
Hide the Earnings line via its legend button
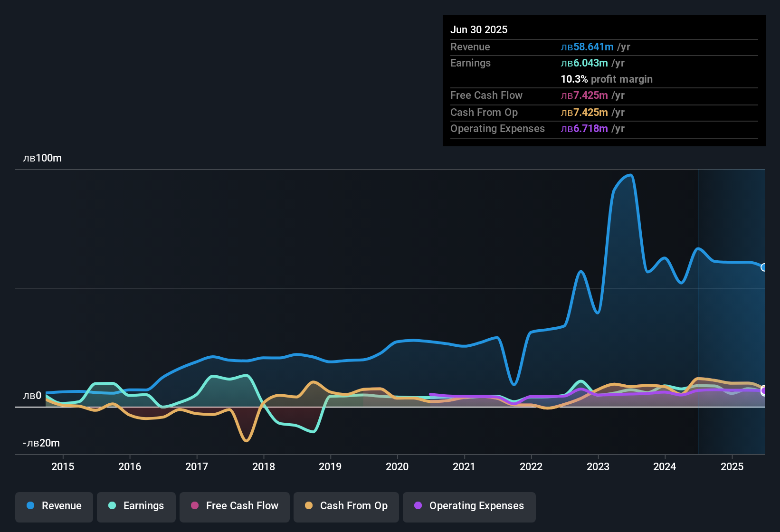[x=136, y=506]
